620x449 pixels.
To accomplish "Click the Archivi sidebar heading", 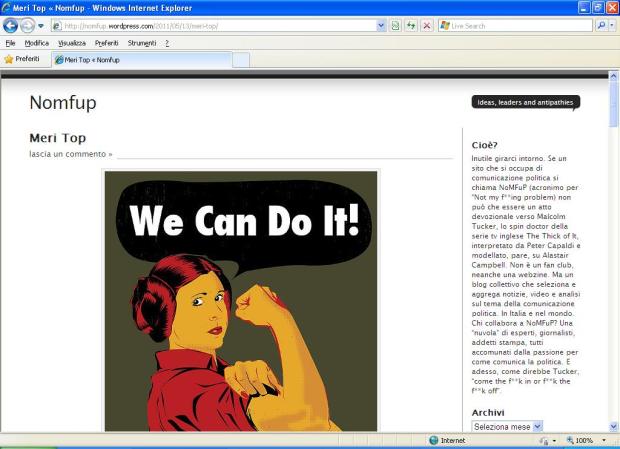I will tap(488, 413).
